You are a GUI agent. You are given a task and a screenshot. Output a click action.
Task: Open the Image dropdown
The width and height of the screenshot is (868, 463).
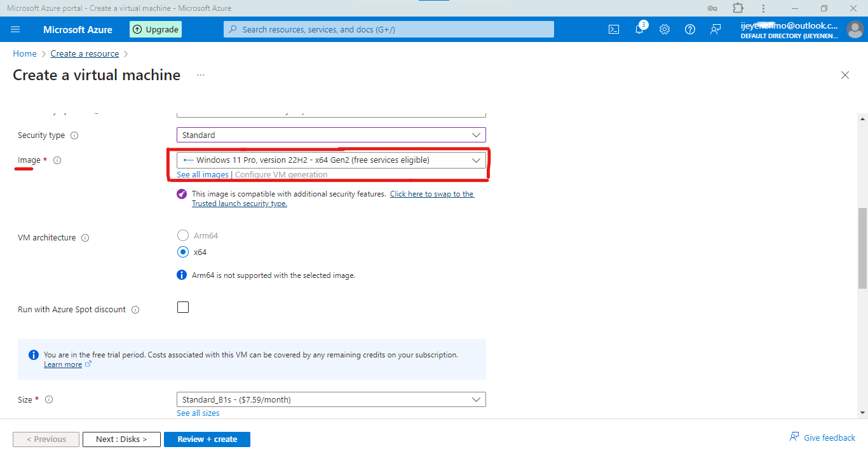click(x=331, y=160)
